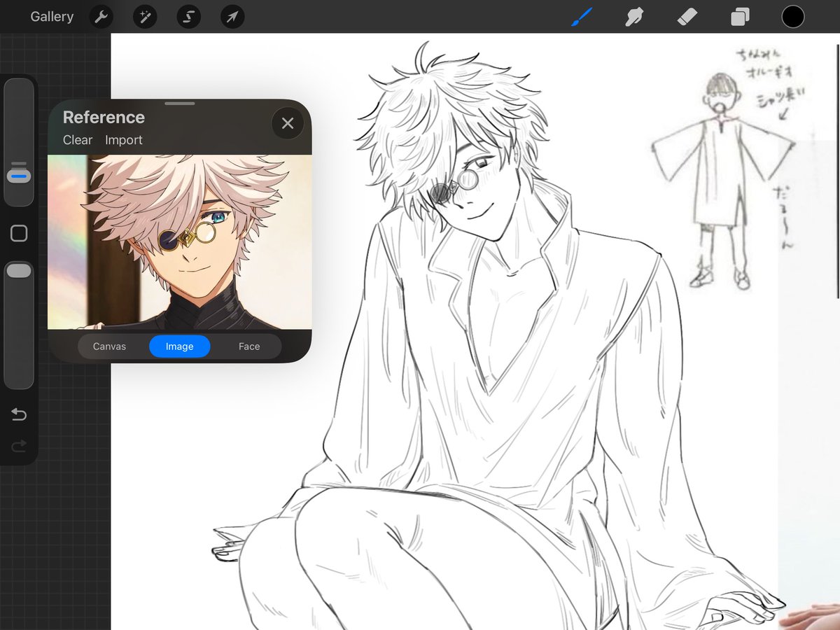This screenshot has height=630, width=840.
Task: Redo the last undone action
Action: 19,445
